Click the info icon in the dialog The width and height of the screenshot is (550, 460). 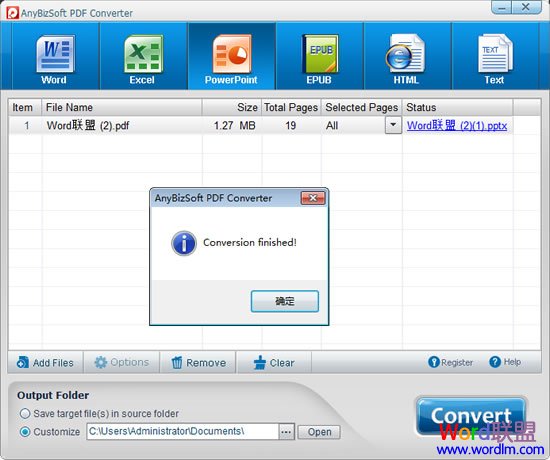(184, 243)
